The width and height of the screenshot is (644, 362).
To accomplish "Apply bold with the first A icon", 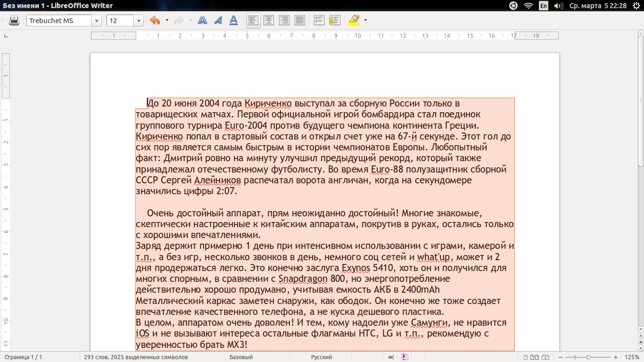I will pos(202,20).
